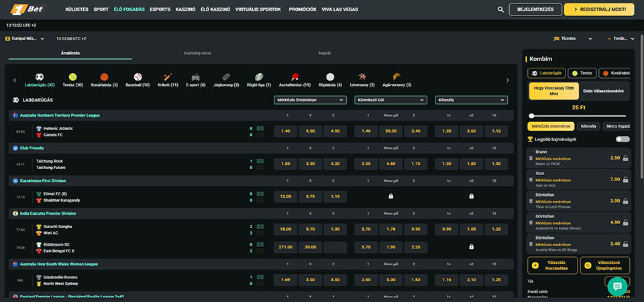This screenshot has height=302, width=644.
Task: Open the Mérkőzés Eredménye dropdown
Action: pos(310,100)
